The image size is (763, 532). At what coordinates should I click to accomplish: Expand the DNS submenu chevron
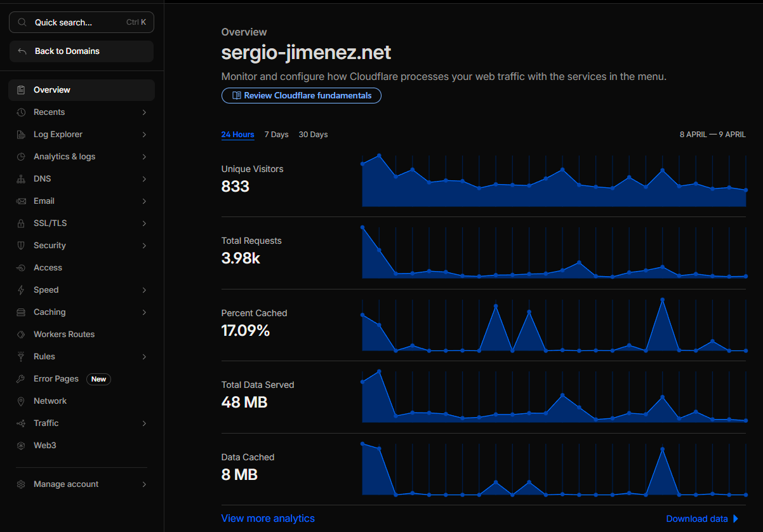tap(144, 179)
